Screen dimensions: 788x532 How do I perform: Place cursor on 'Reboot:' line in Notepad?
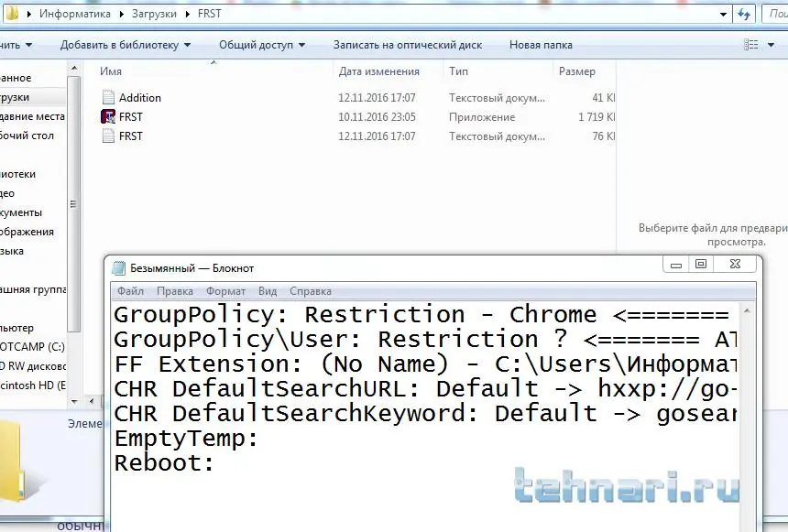[x=164, y=462]
